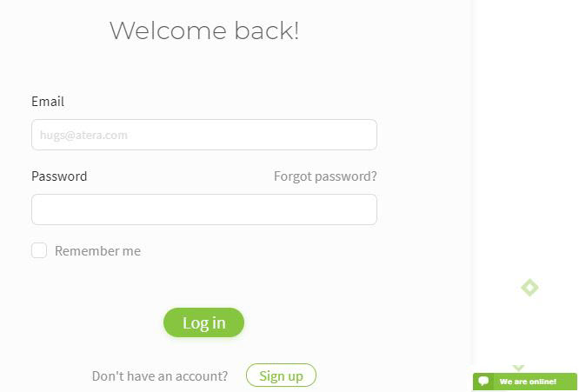
Task: Focus the Email input field
Action: pos(204,135)
